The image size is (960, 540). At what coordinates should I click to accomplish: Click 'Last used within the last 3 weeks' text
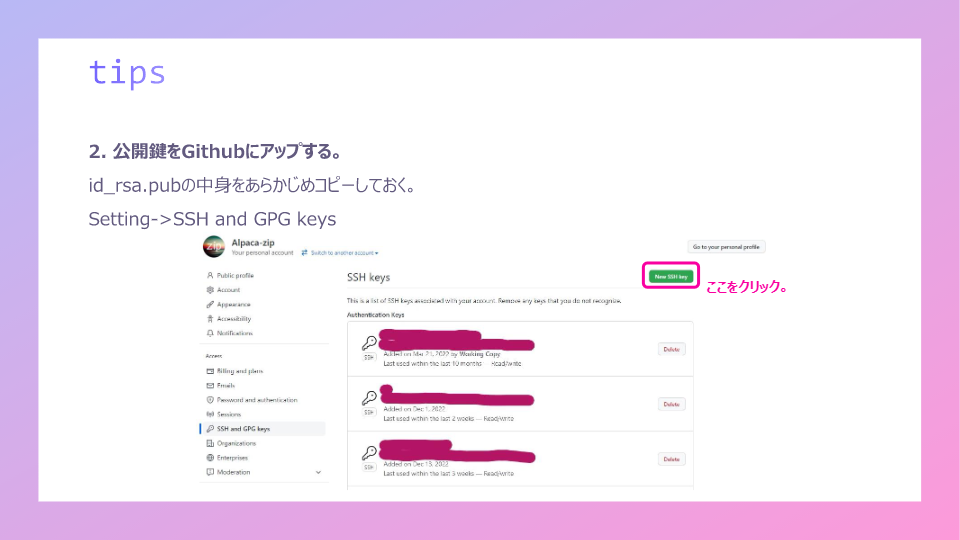[429, 474]
